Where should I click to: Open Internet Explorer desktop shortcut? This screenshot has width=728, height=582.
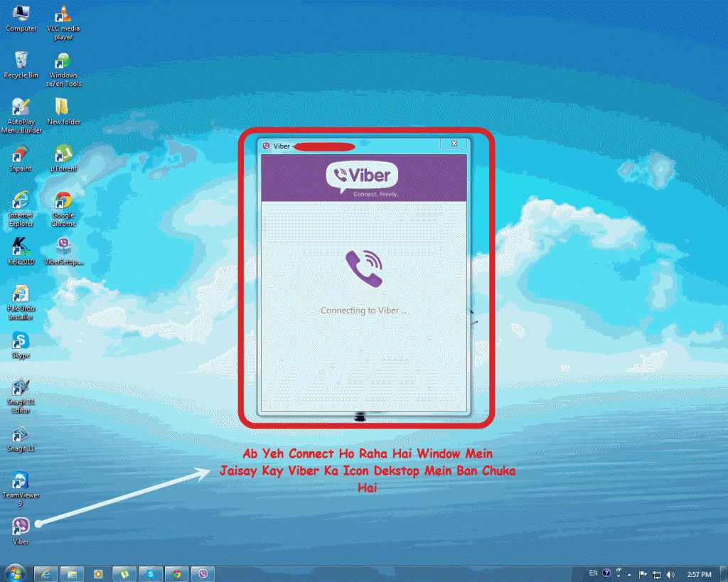pos(21,210)
